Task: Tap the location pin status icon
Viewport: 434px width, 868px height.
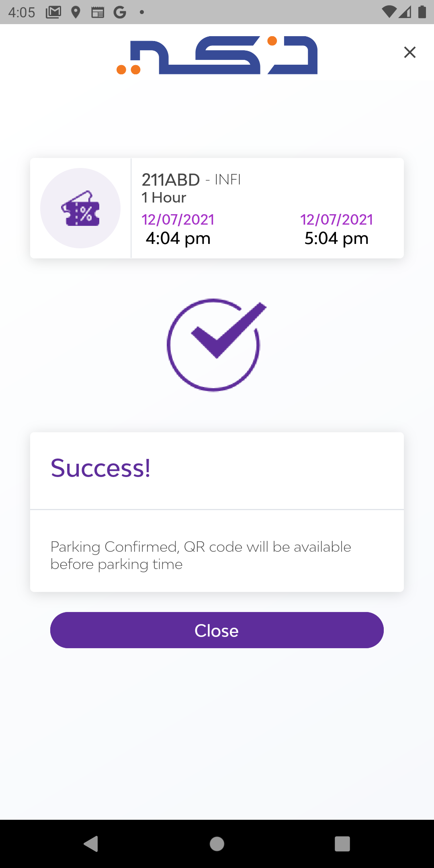Action: (x=76, y=12)
